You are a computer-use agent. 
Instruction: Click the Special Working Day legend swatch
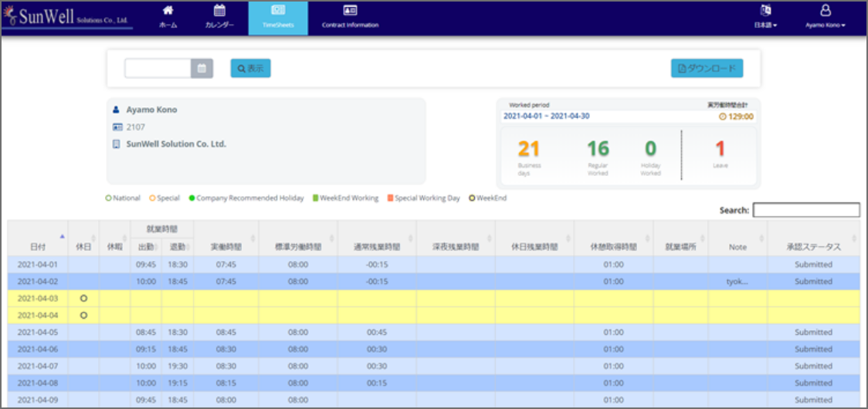coord(390,198)
